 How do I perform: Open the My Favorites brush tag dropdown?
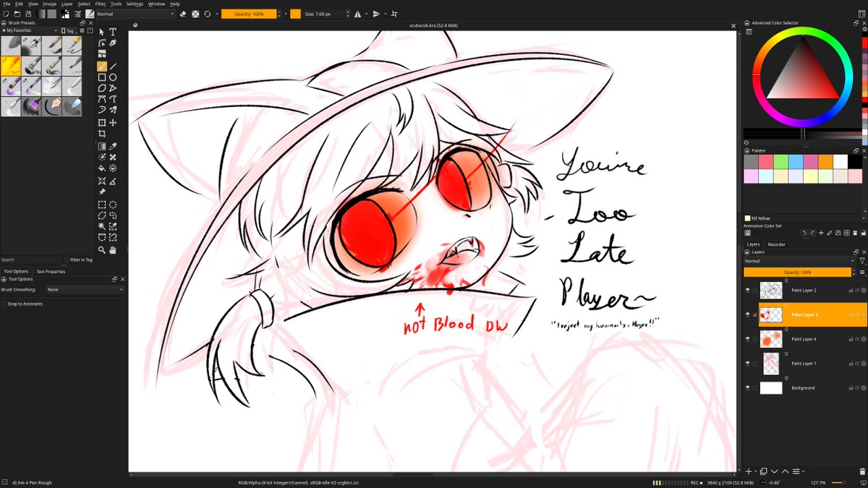coord(30,31)
